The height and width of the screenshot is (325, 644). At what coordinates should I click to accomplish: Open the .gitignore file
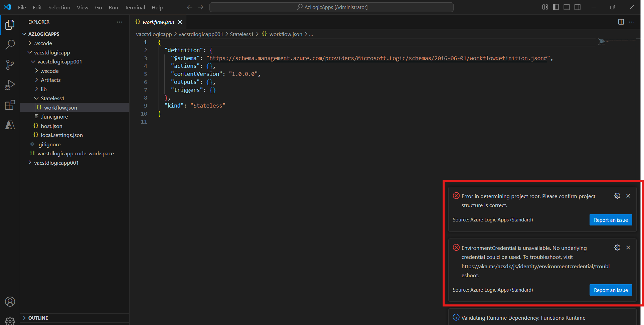74,144
